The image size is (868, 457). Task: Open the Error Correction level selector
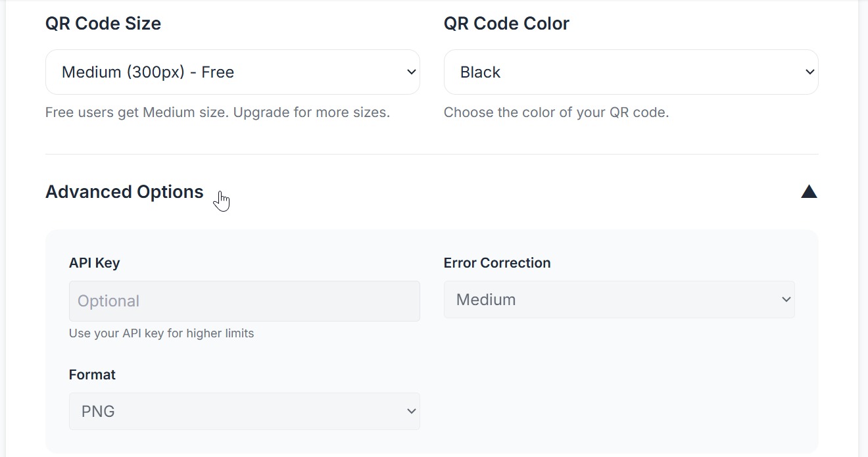(619, 299)
